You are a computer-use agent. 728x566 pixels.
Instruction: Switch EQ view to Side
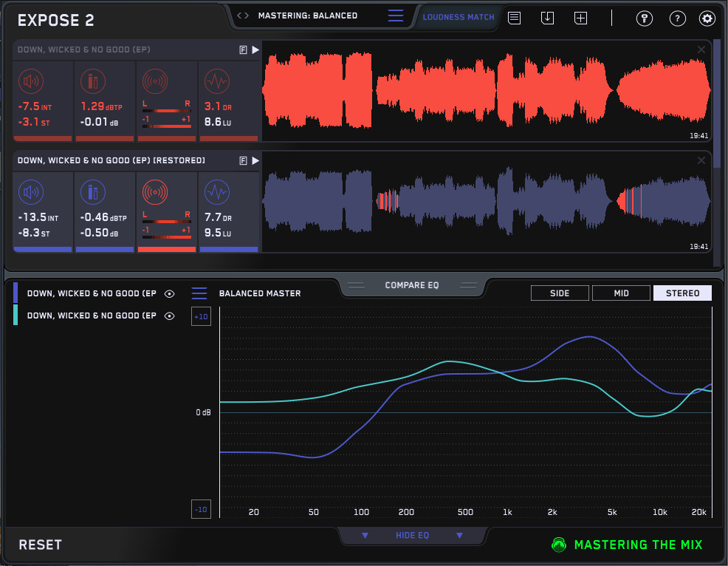560,293
